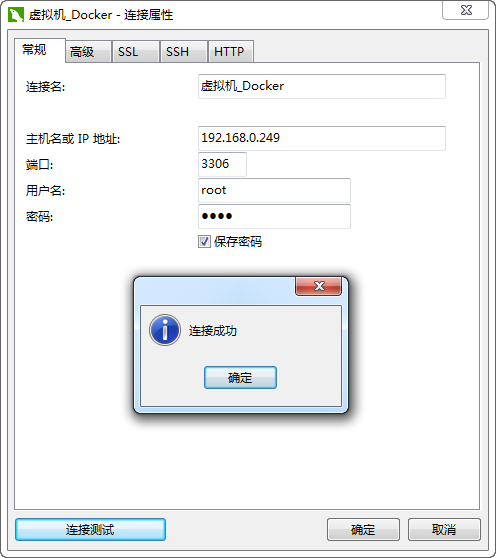Open the SSH tab
This screenshot has height=558, width=496.
click(x=184, y=52)
